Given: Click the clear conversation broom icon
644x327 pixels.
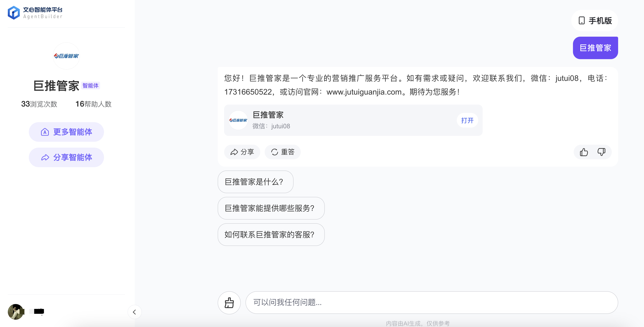Looking at the screenshot, I should [229, 303].
